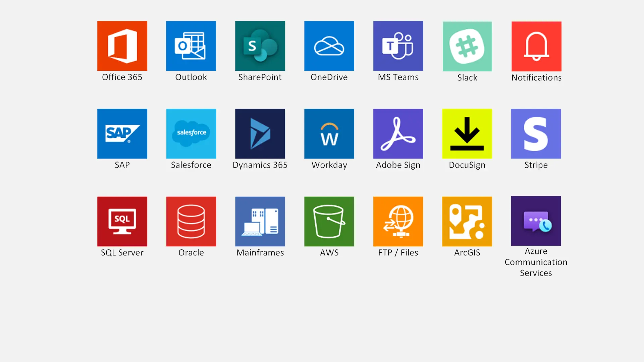This screenshot has width=644, height=362.
Task: Click the SharePoint icon
Action: click(x=260, y=46)
